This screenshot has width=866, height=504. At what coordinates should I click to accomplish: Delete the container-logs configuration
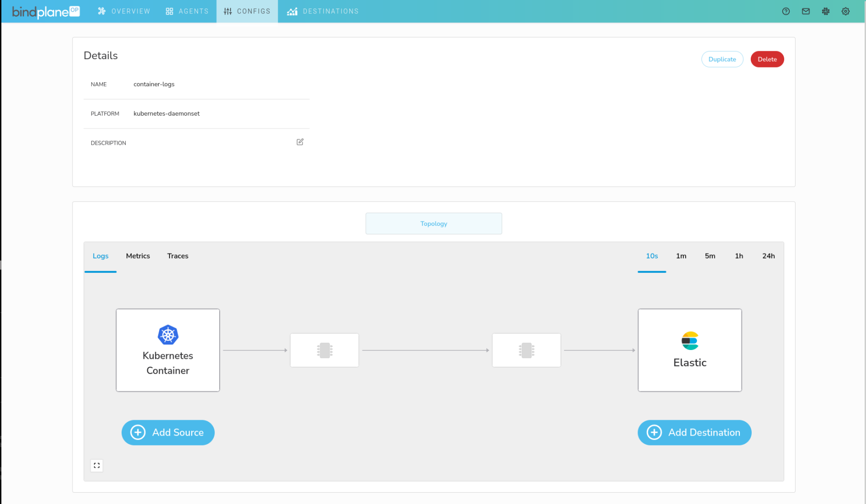(x=767, y=59)
